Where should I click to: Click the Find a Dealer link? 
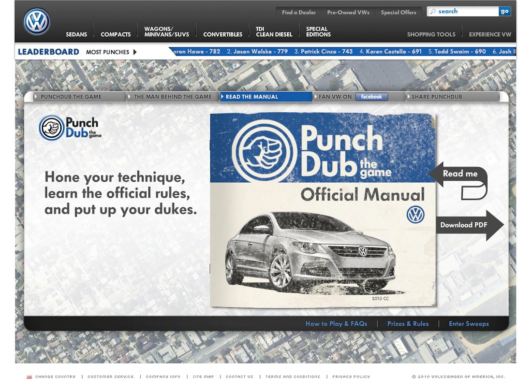click(298, 12)
